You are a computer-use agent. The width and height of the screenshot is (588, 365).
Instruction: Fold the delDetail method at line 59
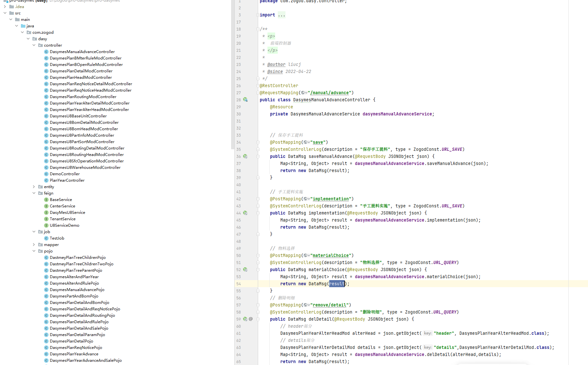(258, 319)
